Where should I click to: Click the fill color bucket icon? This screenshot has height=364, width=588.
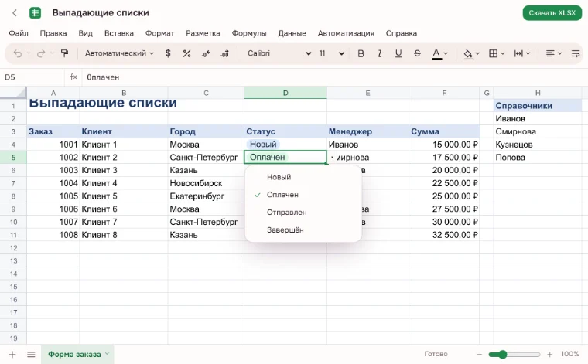pyautogui.click(x=467, y=53)
